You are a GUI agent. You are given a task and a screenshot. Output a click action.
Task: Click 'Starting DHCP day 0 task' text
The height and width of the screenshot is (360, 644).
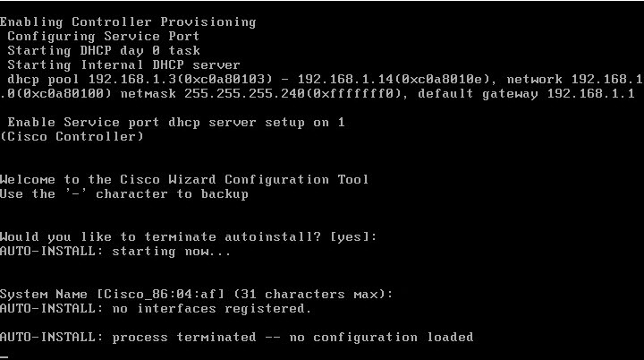coord(104,51)
